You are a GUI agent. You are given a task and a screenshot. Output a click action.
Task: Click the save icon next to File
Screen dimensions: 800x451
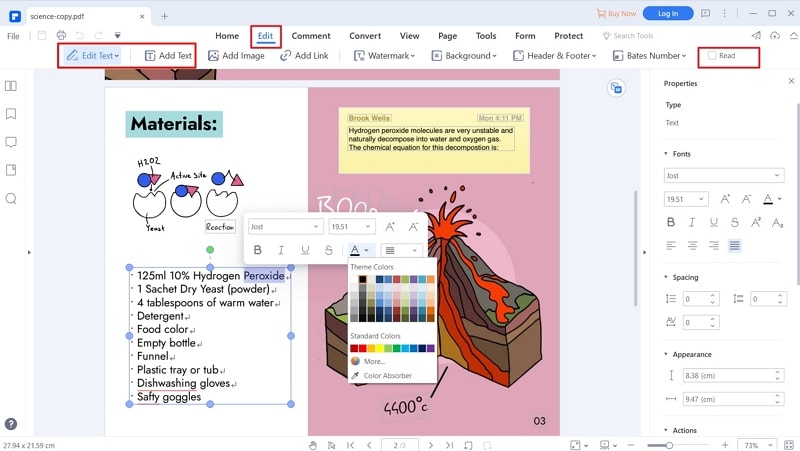42,35
